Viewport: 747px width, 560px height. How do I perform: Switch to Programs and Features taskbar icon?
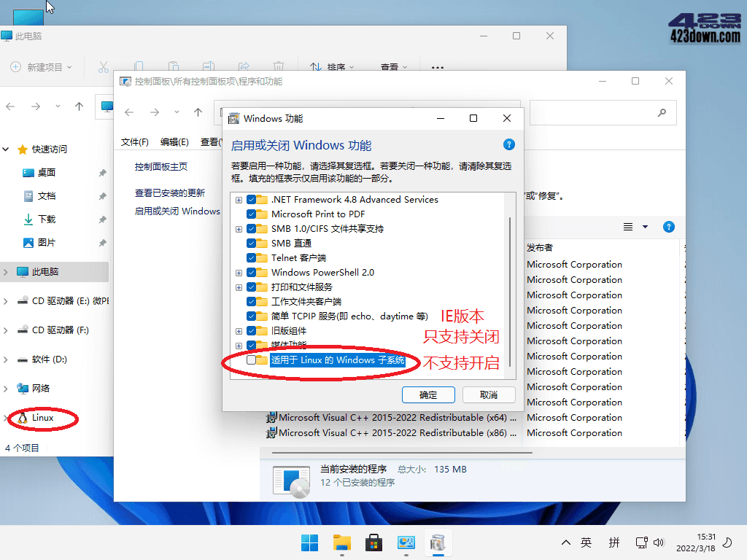(x=438, y=542)
